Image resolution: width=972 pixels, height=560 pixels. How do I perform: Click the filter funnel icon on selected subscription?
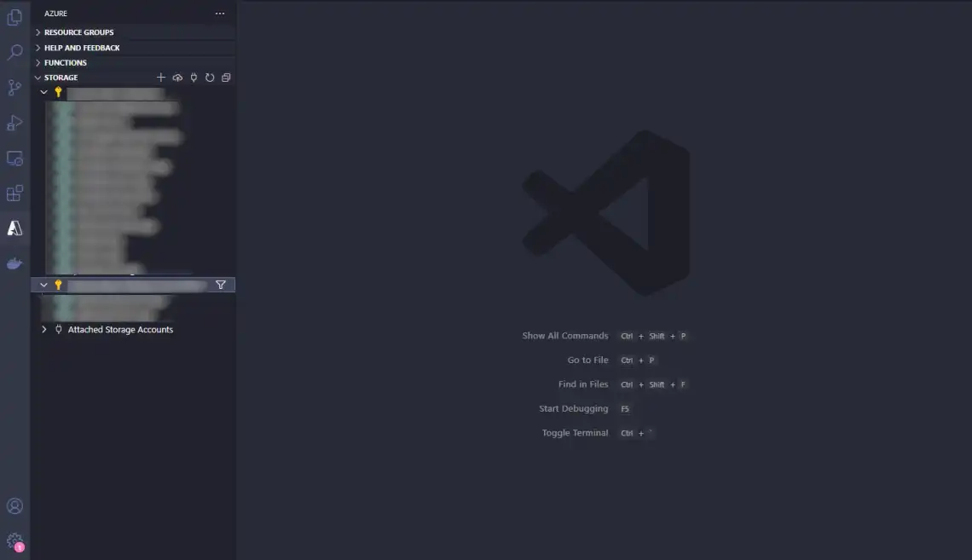tap(221, 285)
